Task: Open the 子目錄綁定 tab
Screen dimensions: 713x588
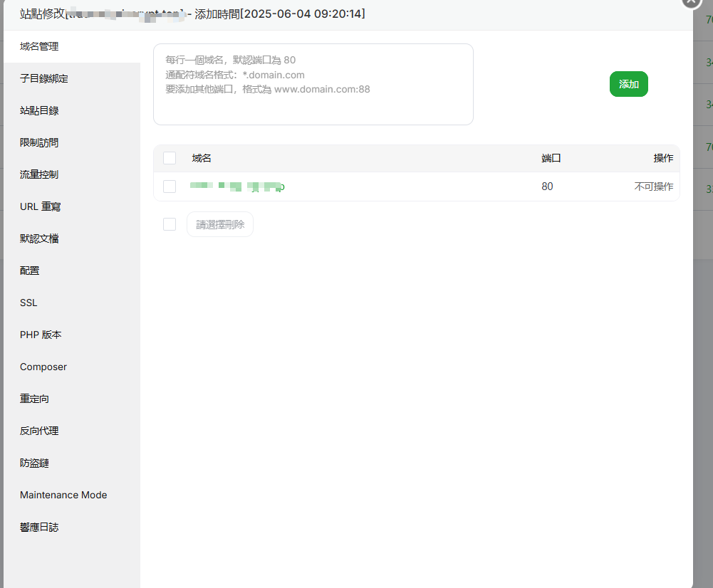Action: coord(44,78)
